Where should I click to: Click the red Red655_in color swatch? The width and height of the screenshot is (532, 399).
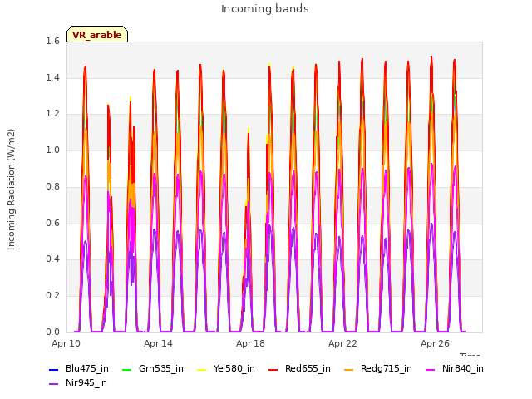273,369
